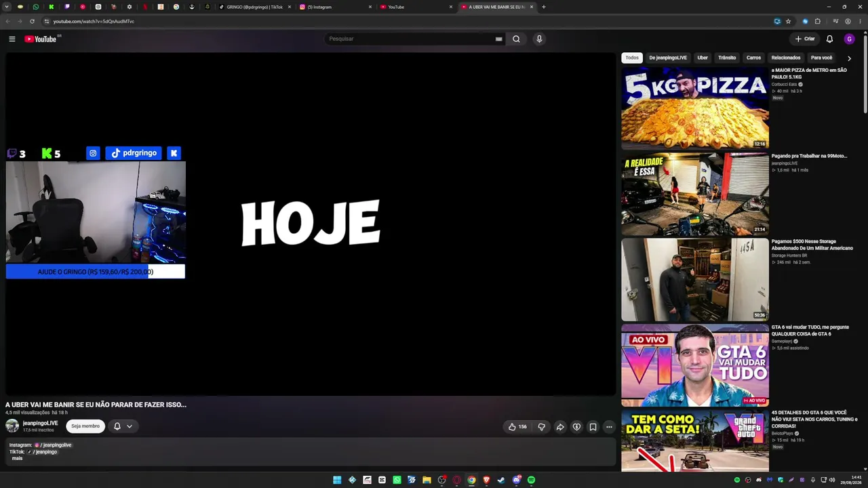
Task: Like the video with thumbs up
Action: (517, 426)
